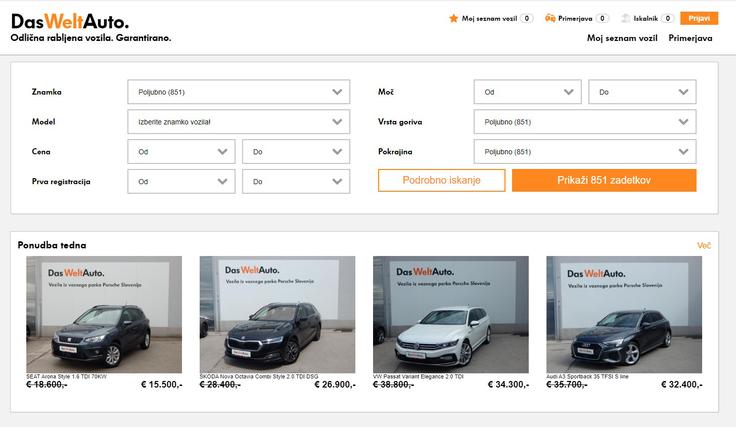The width and height of the screenshot is (736, 427).
Task: Open the Iskalnik counter link
Action: [x=667, y=18]
